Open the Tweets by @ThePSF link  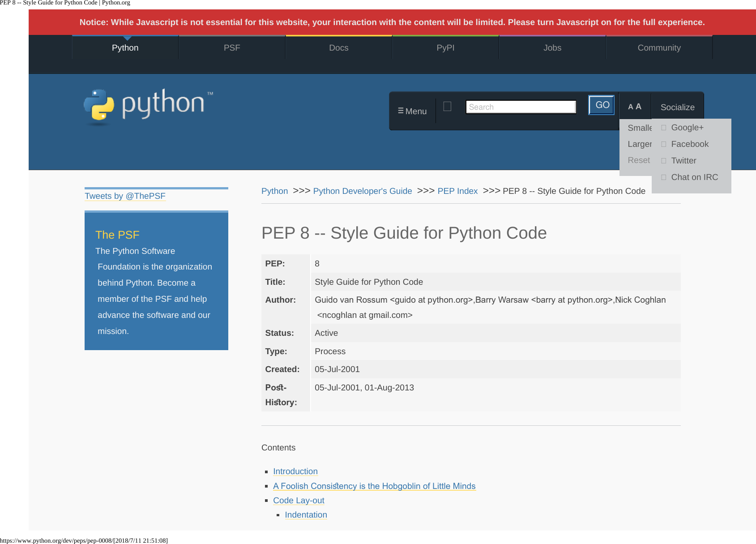click(125, 196)
